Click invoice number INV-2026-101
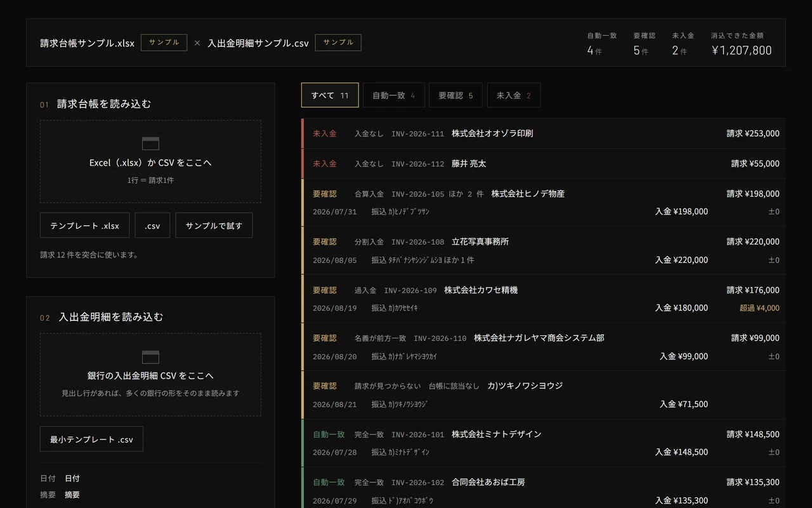 (x=417, y=434)
